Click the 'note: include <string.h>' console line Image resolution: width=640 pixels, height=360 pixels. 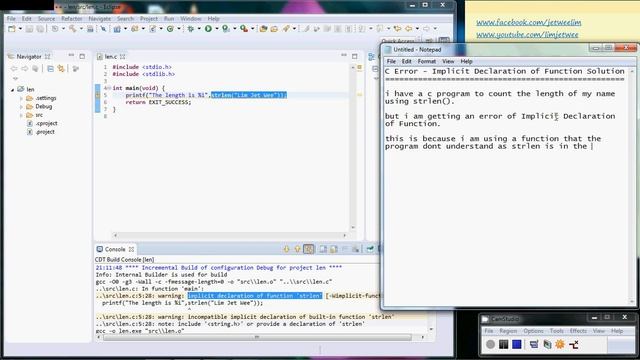tap(230, 324)
